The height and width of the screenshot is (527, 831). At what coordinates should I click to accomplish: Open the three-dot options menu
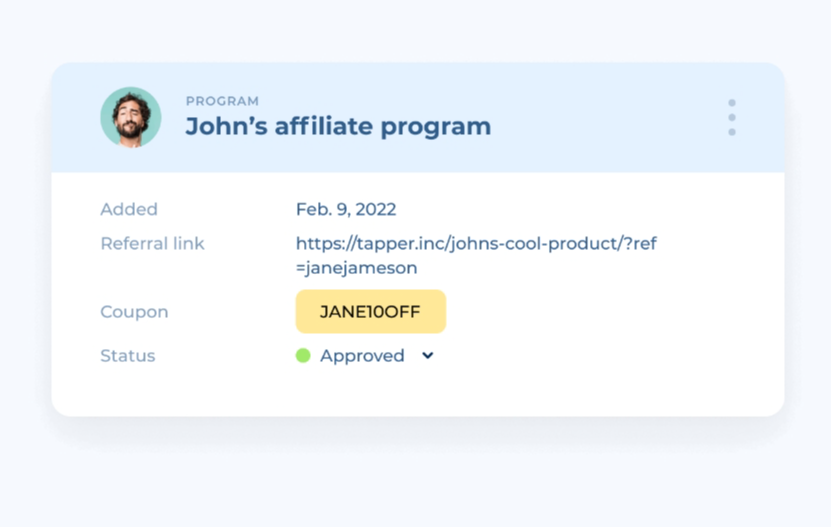point(732,117)
